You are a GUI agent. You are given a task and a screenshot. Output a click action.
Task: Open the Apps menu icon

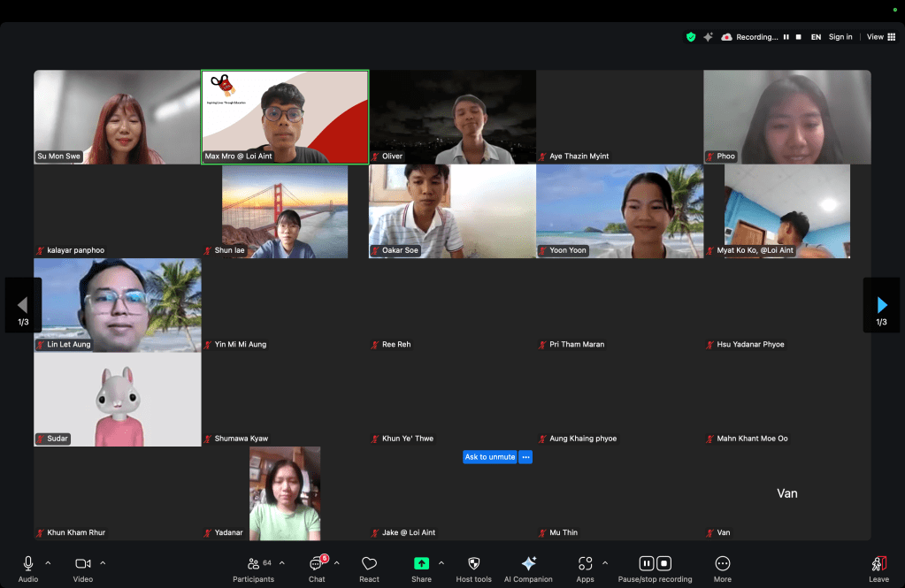click(x=585, y=563)
